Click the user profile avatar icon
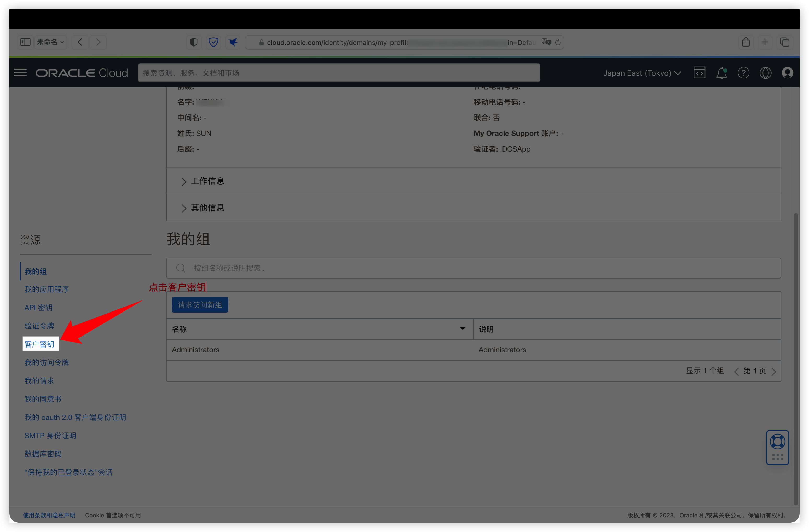 coord(788,72)
